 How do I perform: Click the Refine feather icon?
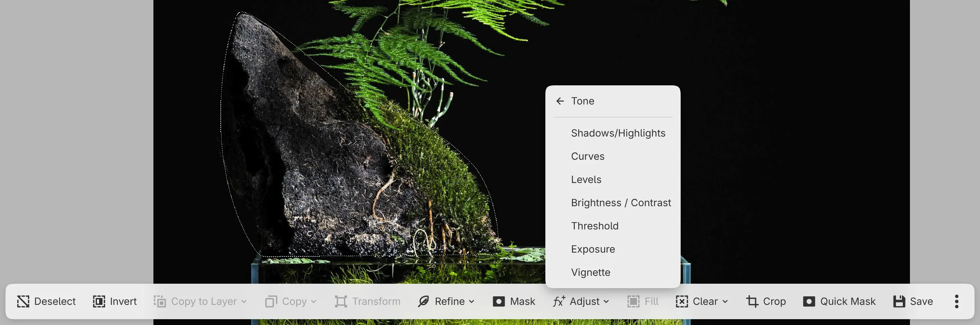point(423,301)
